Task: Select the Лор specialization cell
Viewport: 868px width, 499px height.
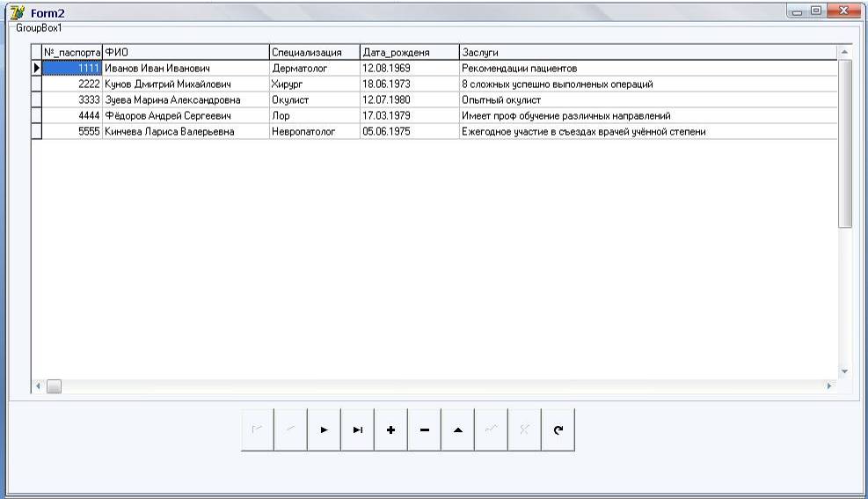Action: pos(315,115)
